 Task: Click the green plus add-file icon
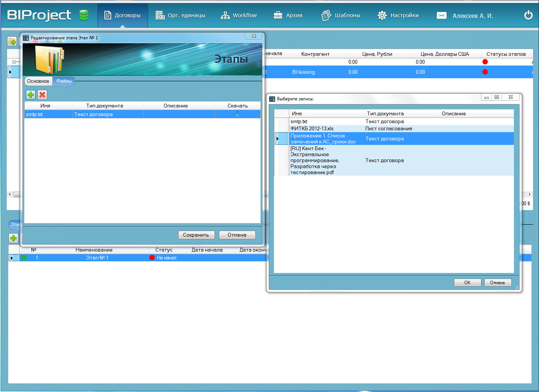click(x=31, y=95)
